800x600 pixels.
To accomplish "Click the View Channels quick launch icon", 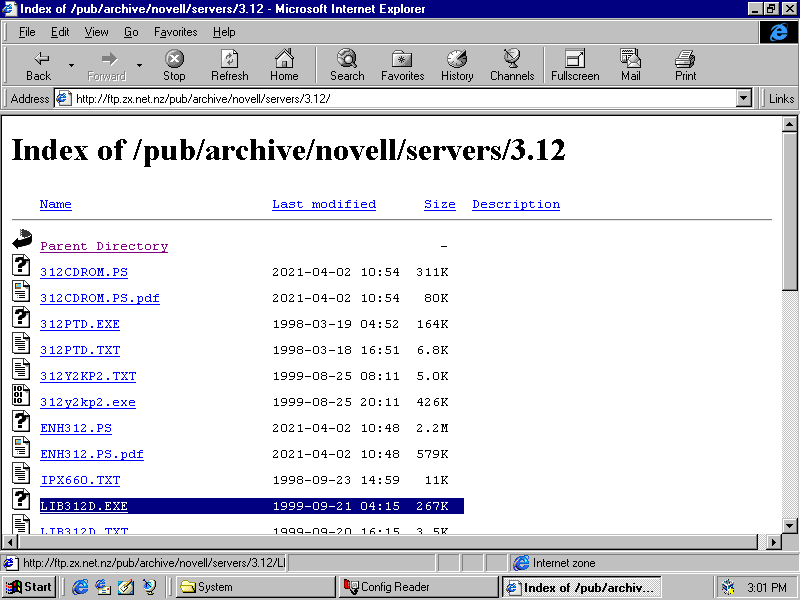I will click(x=149, y=587).
